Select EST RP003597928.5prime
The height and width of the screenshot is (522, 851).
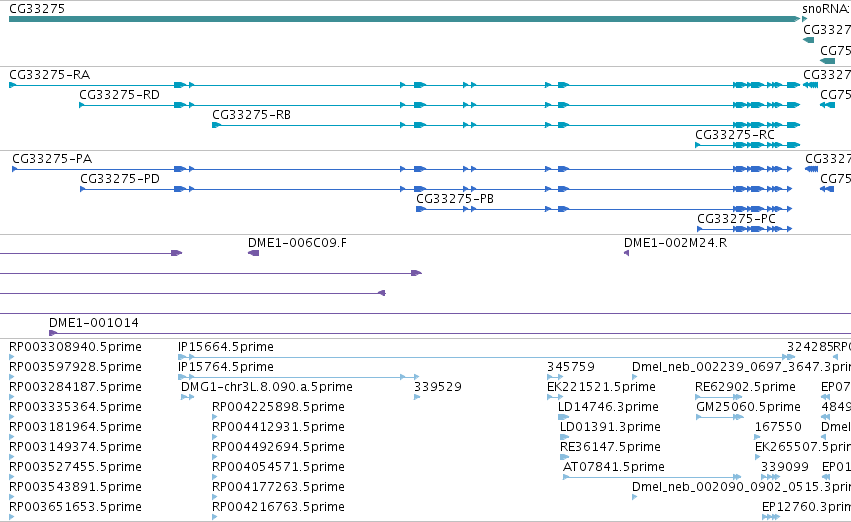coord(75,367)
